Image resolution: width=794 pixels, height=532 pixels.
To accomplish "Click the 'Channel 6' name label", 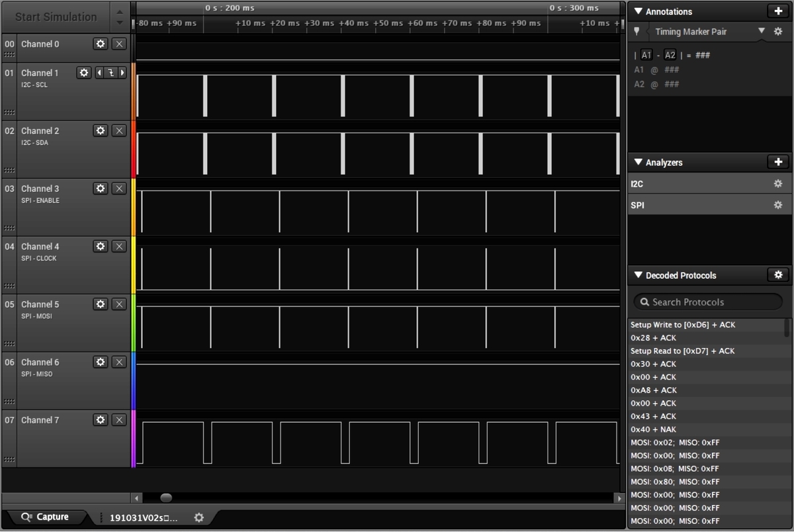I will 40,362.
